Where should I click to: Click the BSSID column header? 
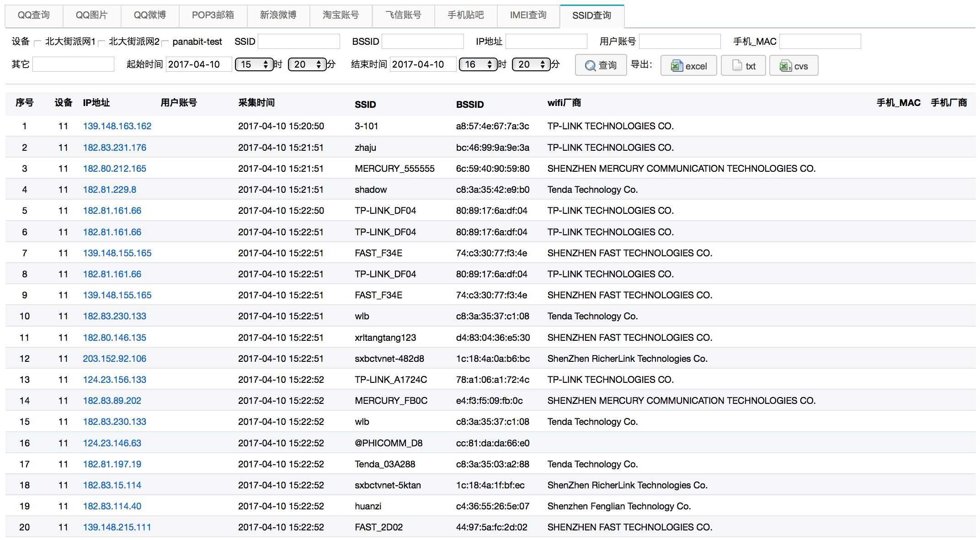[470, 105]
